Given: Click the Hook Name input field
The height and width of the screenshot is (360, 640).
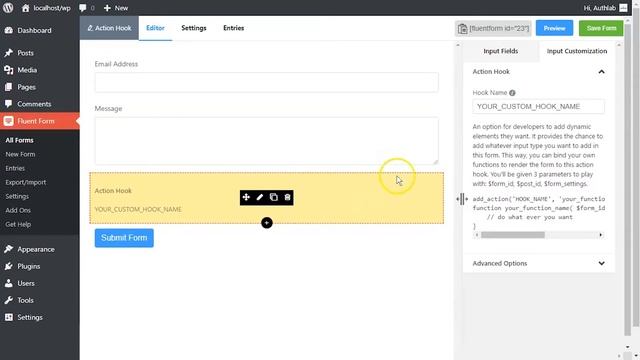Looking at the screenshot, I should point(538,107).
